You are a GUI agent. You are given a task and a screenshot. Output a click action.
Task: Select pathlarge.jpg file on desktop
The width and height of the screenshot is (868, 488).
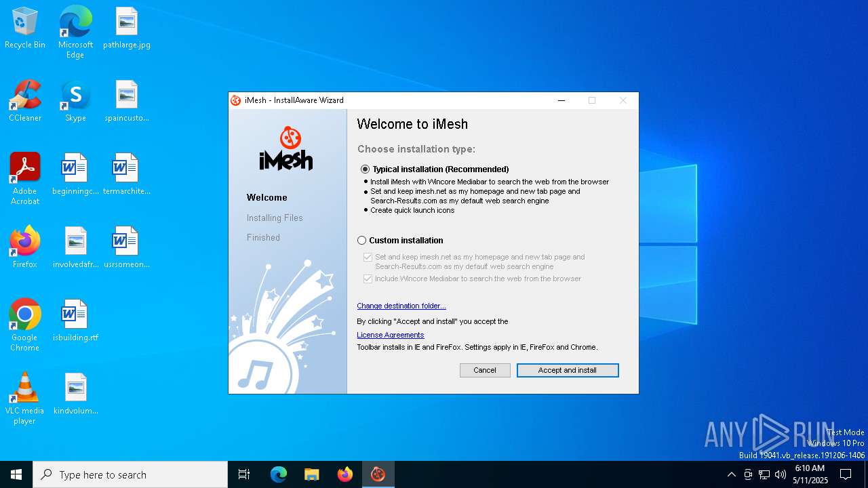(127, 28)
